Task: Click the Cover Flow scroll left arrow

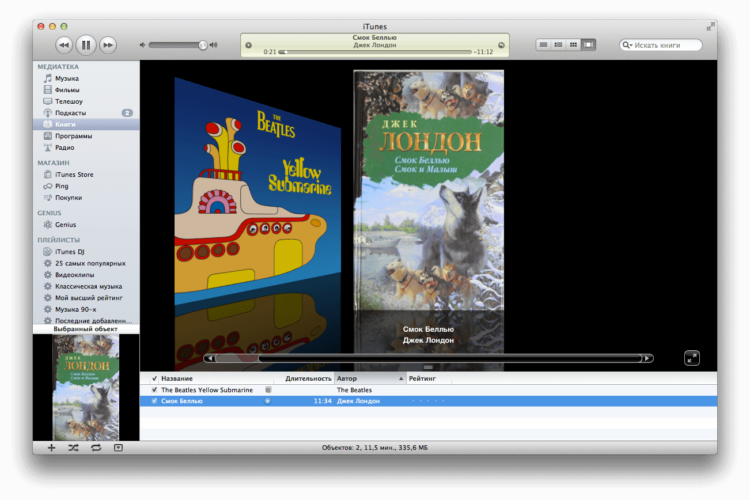Action: (x=210, y=358)
